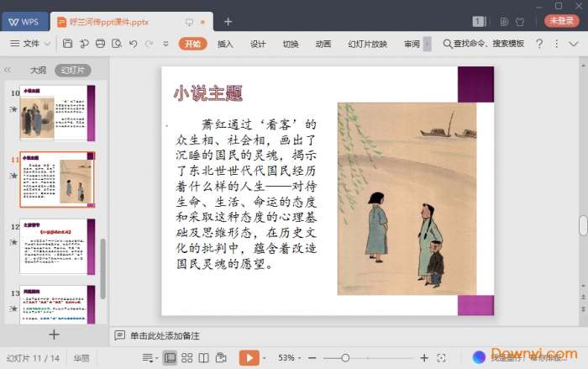Click 单击此处添加备注 notes field
588x369 pixels.
(x=165, y=335)
